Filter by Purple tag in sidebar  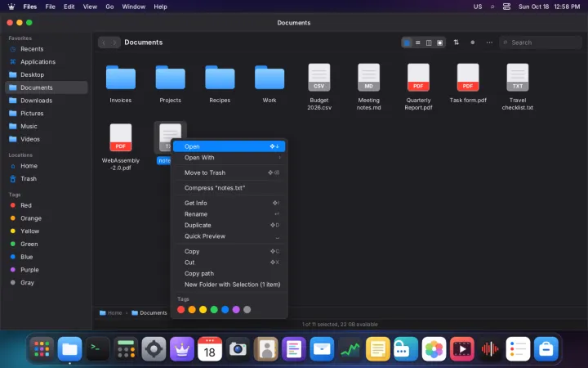click(x=47, y=270)
